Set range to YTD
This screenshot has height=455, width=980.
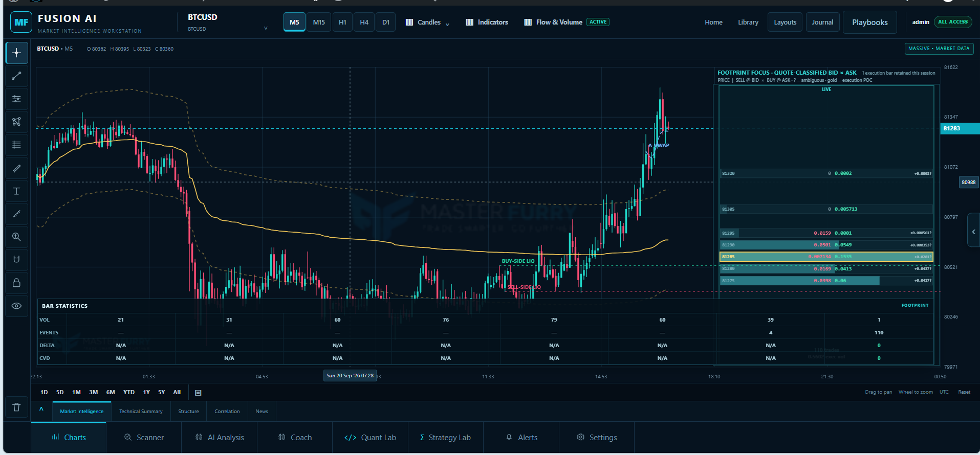point(129,392)
